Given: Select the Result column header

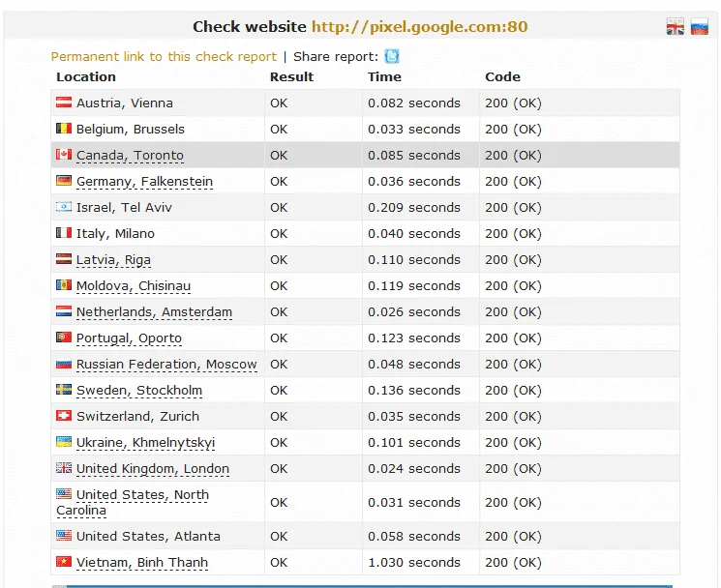Looking at the screenshot, I should point(291,76).
